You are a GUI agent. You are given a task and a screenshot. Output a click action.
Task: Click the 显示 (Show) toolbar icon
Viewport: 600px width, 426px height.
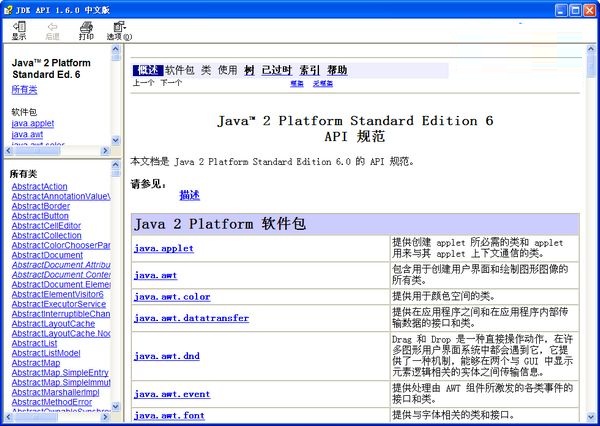point(19,26)
